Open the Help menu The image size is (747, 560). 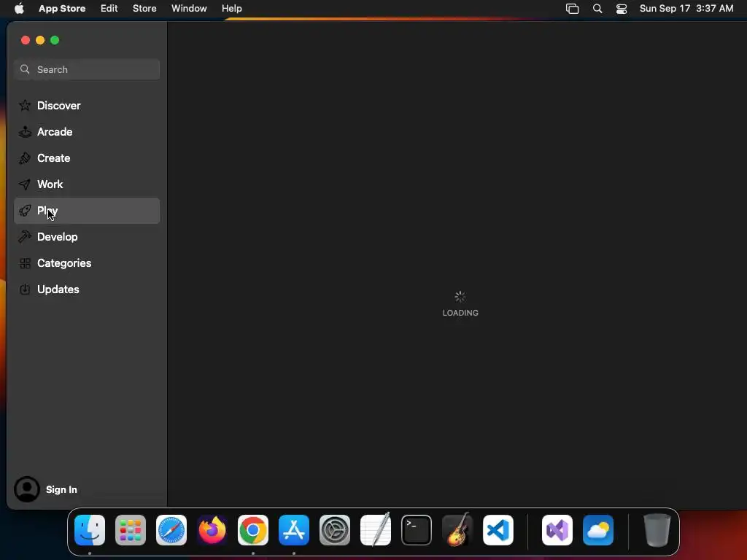(231, 9)
